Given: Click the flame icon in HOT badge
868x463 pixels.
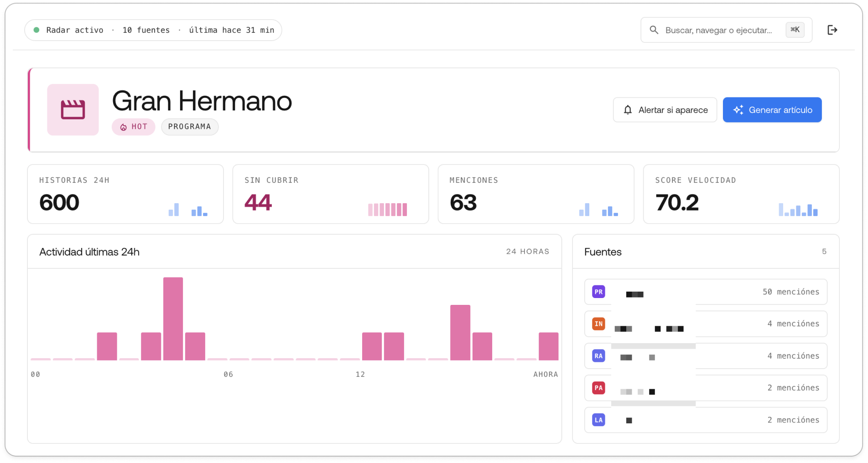Looking at the screenshot, I should (123, 127).
